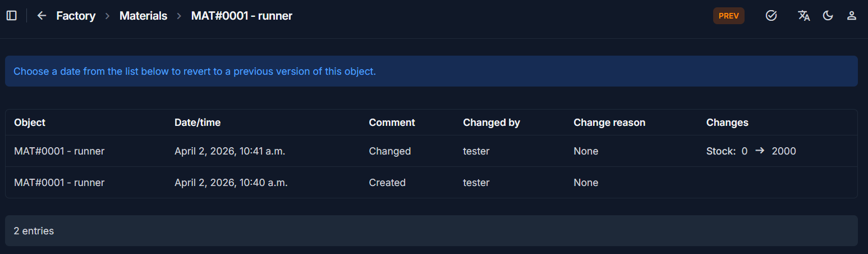
Task: Open the language translation icon
Action: point(804,16)
